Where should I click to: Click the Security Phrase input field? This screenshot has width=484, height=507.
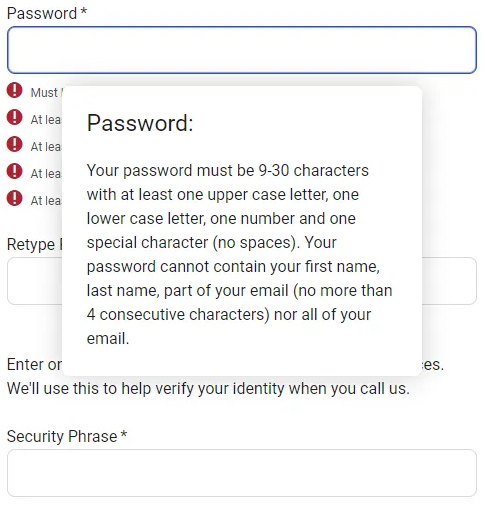point(242,473)
